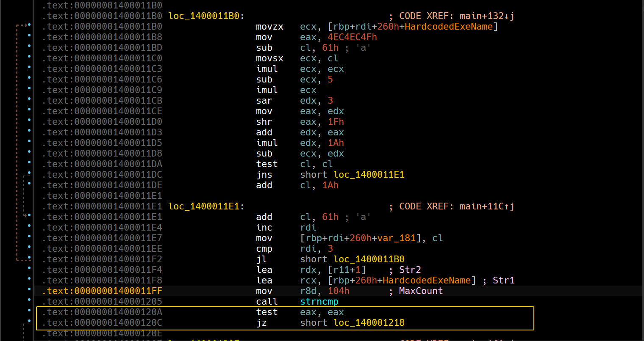Follow loc_1400011B0 target in the jl instruction
The image size is (644, 341).
click(369, 259)
